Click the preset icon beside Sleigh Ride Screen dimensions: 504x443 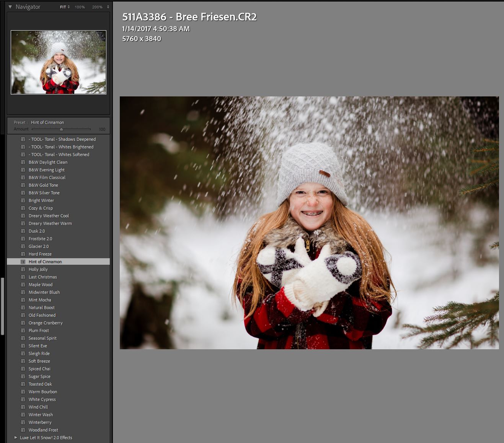click(x=23, y=353)
